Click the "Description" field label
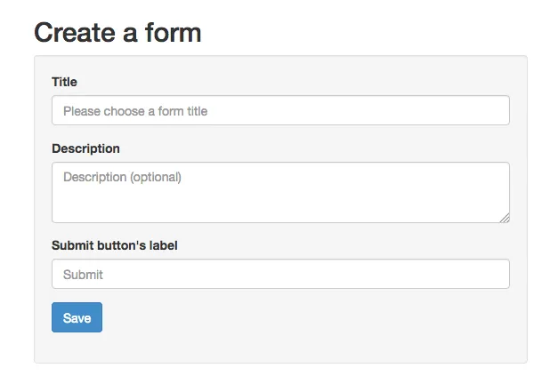The height and width of the screenshot is (392, 550). click(85, 148)
